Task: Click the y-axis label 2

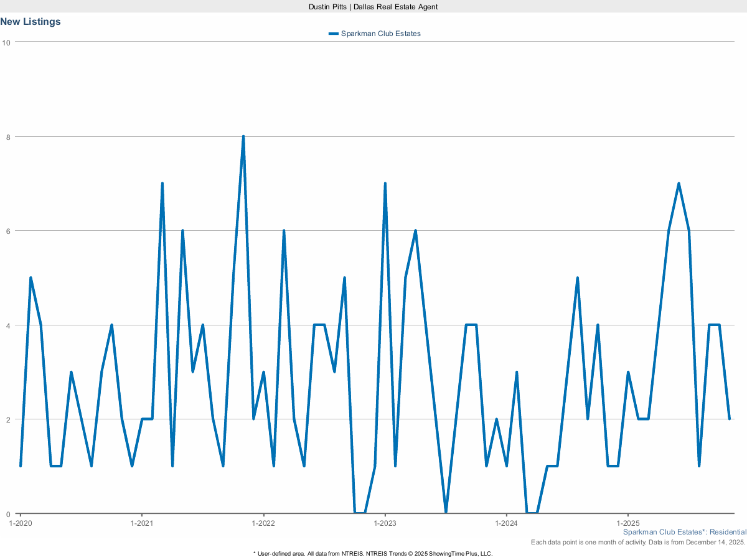Action: (8, 419)
